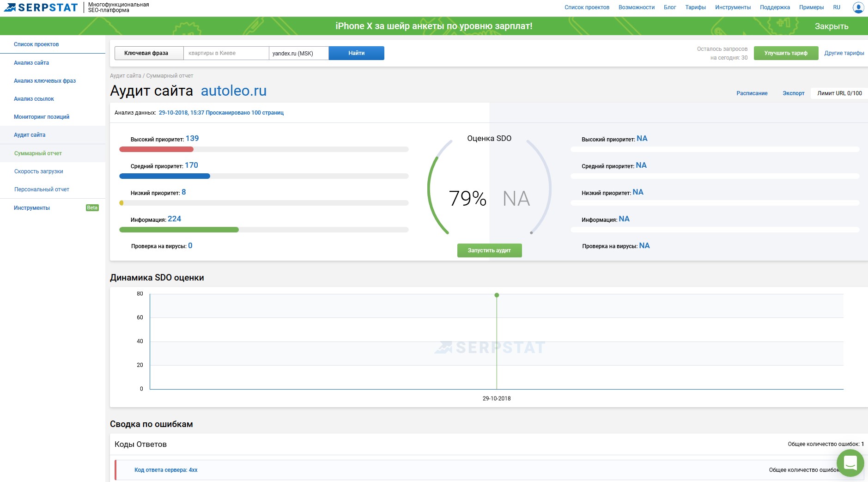Image resolution: width=868 pixels, height=482 pixels.
Task: Click the Serpstat logo
Action: pos(41,7)
